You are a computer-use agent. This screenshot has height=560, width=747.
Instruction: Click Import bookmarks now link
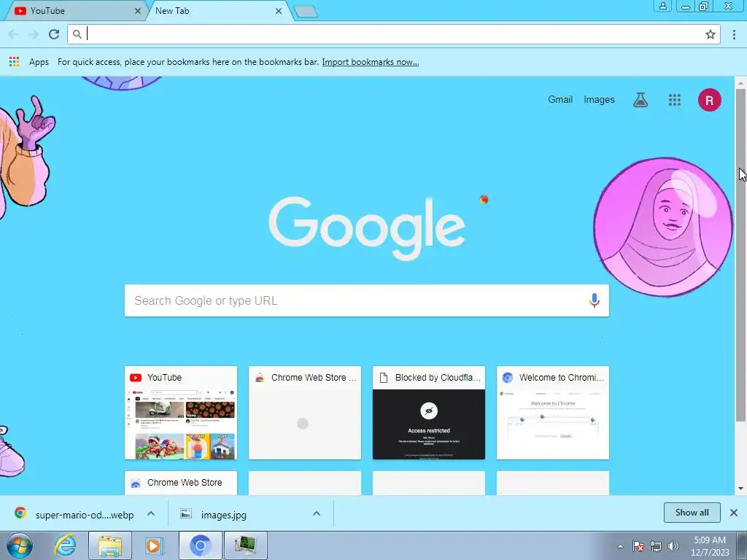[x=370, y=62]
